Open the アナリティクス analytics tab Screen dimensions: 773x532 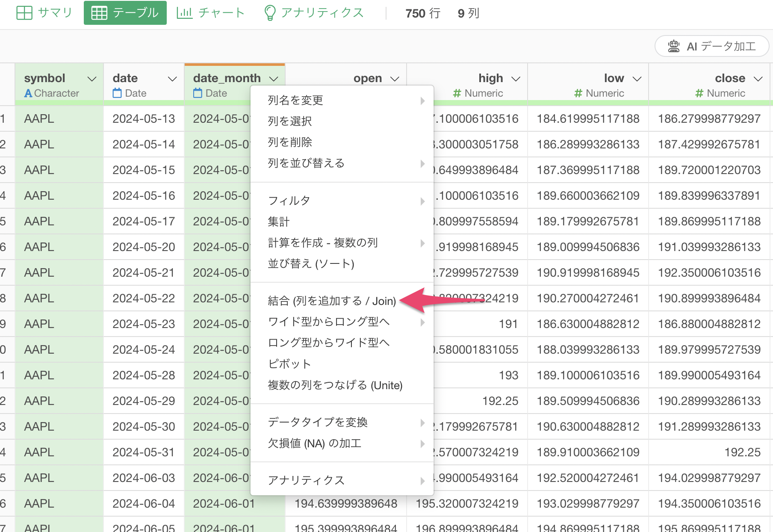pos(314,13)
